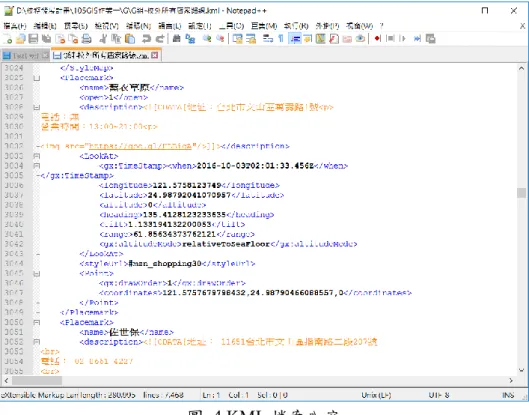Create a new document with the New icon

pos(7,39)
